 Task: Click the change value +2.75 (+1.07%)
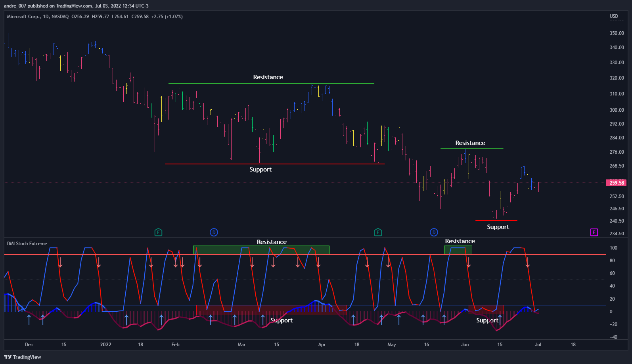point(167,17)
